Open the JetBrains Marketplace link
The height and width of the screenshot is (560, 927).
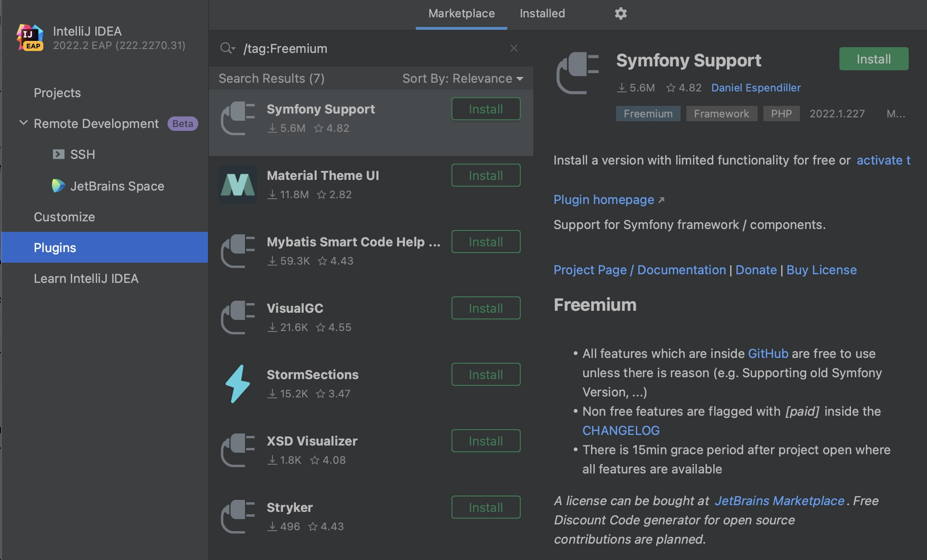[779, 501]
